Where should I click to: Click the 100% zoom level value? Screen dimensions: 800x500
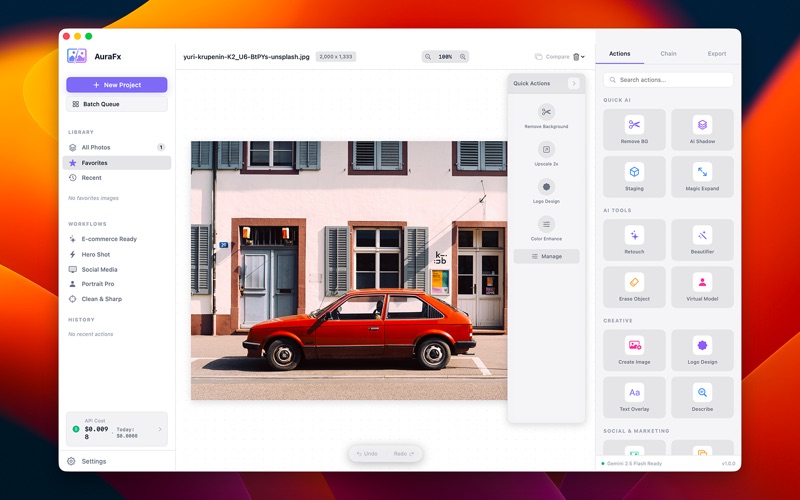(x=445, y=57)
